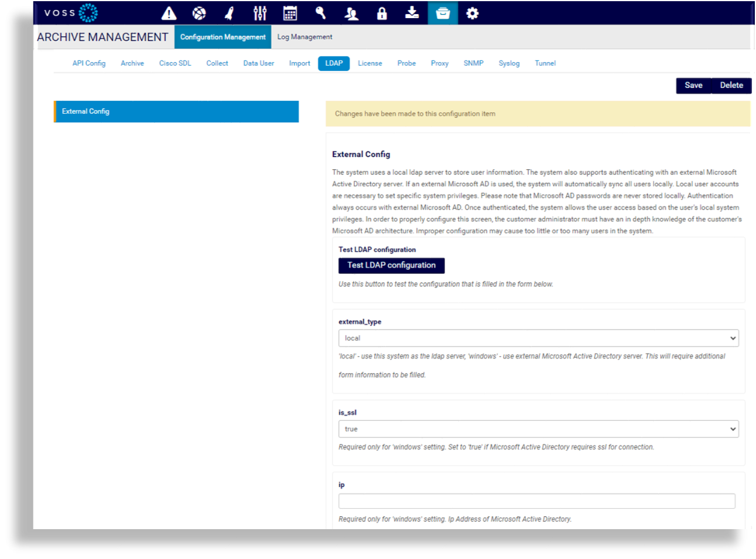Select the SNMP tab

(473, 63)
